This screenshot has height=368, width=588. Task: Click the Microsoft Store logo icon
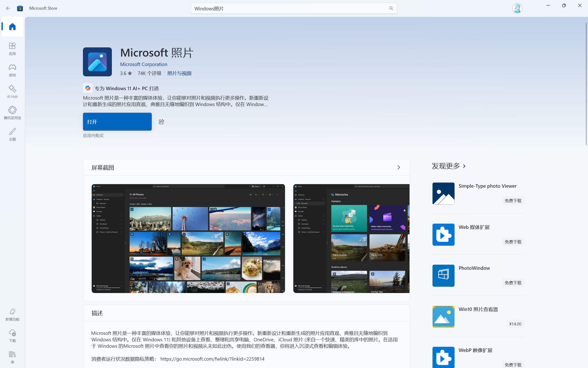click(20, 8)
